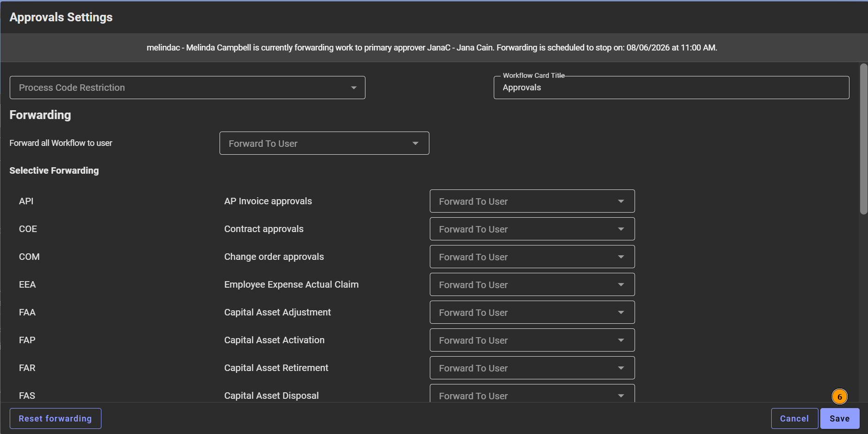Click the Capital Asset Disposal label
868x434 pixels.
coord(271,396)
